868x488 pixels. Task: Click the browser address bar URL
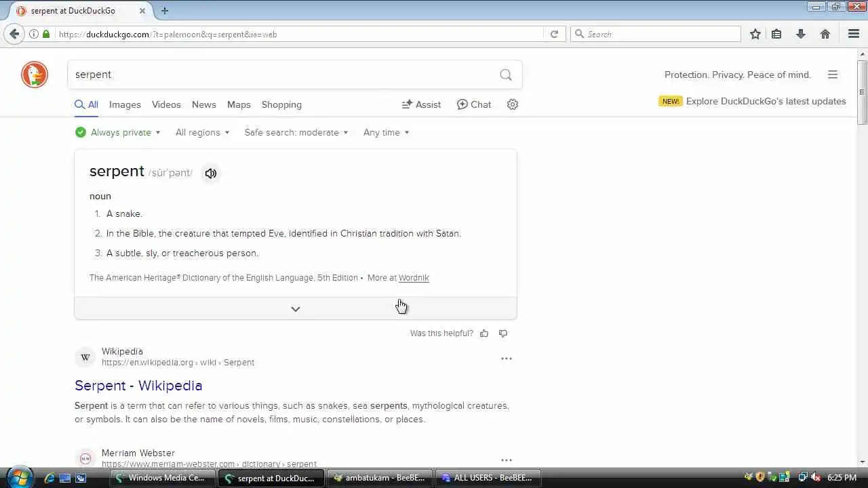298,34
